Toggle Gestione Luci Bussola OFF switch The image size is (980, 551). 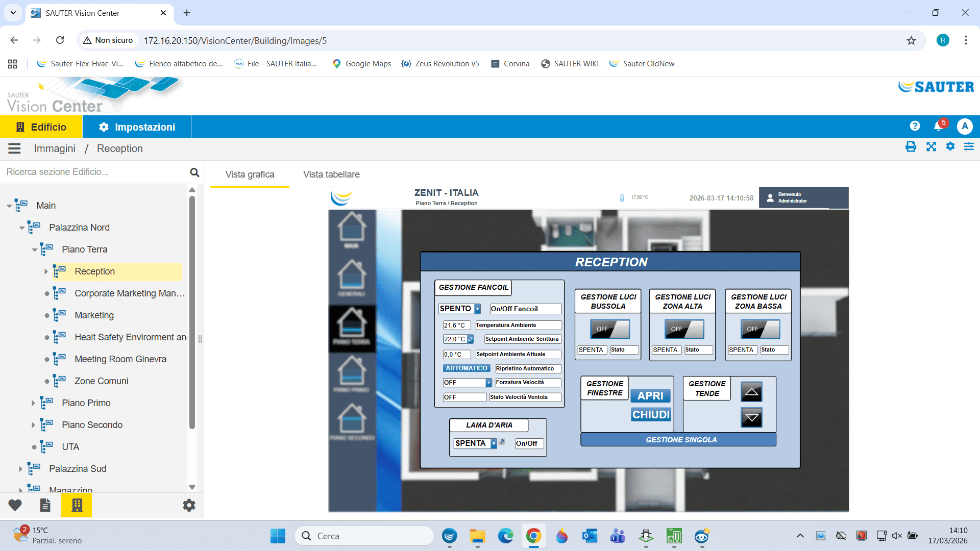coord(609,329)
